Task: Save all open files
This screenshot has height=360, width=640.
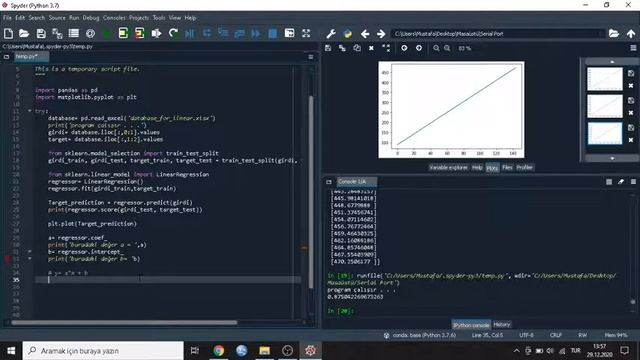Action: (57, 33)
